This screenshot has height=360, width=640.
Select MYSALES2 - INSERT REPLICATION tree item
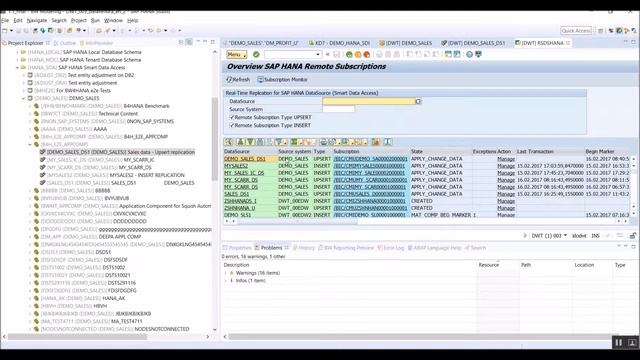click(x=112, y=175)
